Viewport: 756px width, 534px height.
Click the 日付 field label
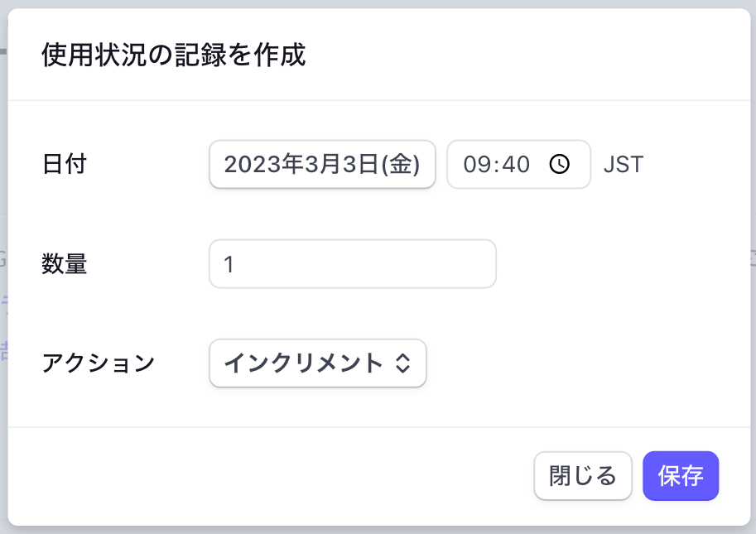64,164
